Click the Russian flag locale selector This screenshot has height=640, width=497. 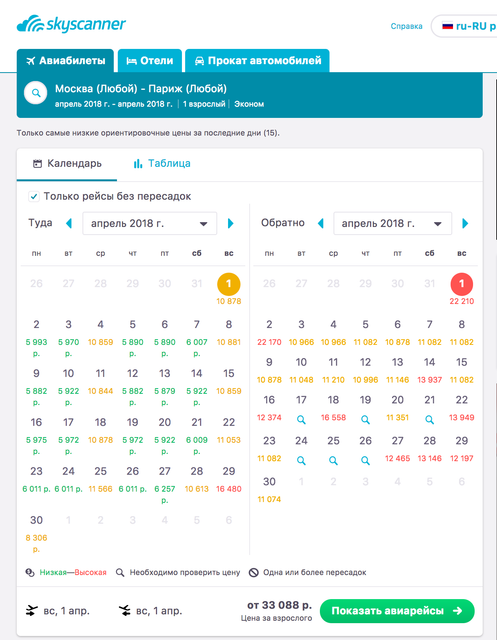pyautogui.click(x=448, y=26)
